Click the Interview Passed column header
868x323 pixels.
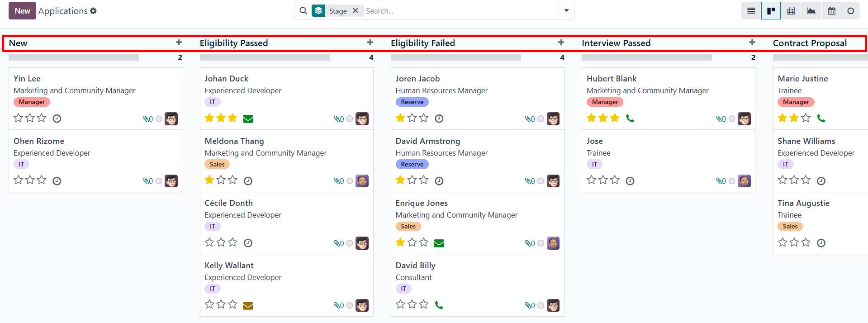pyautogui.click(x=616, y=43)
